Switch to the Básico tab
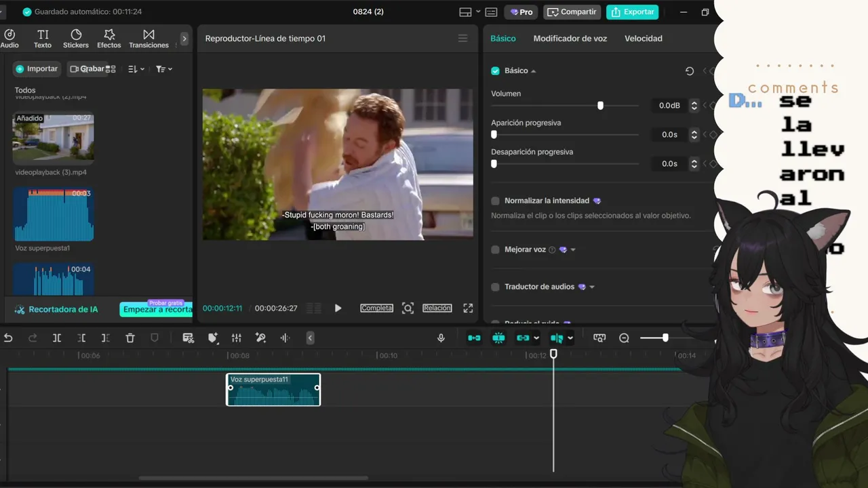868x488 pixels. [x=503, y=39]
